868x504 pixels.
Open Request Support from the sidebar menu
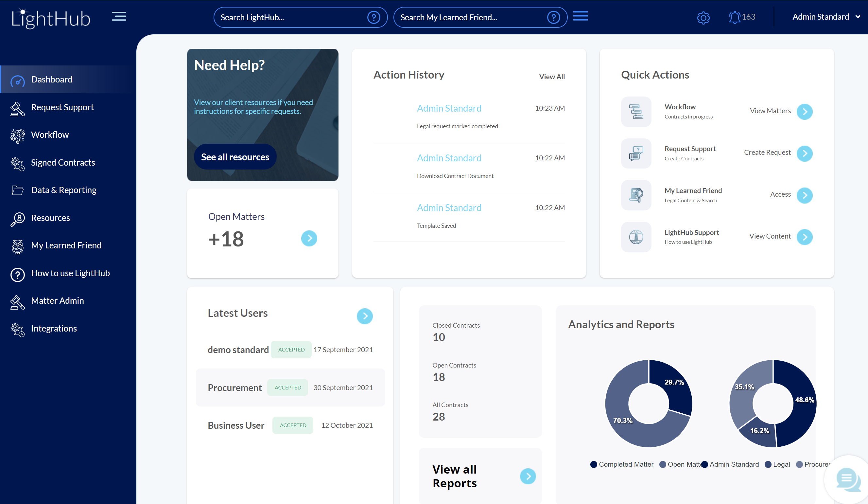click(x=62, y=107)
